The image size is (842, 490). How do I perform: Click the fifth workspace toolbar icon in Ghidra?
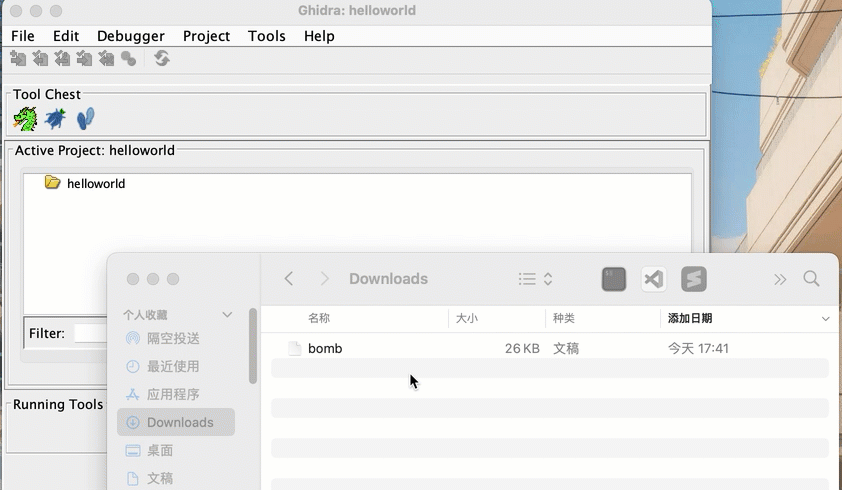pyautogui.click(x=106, y=58)
